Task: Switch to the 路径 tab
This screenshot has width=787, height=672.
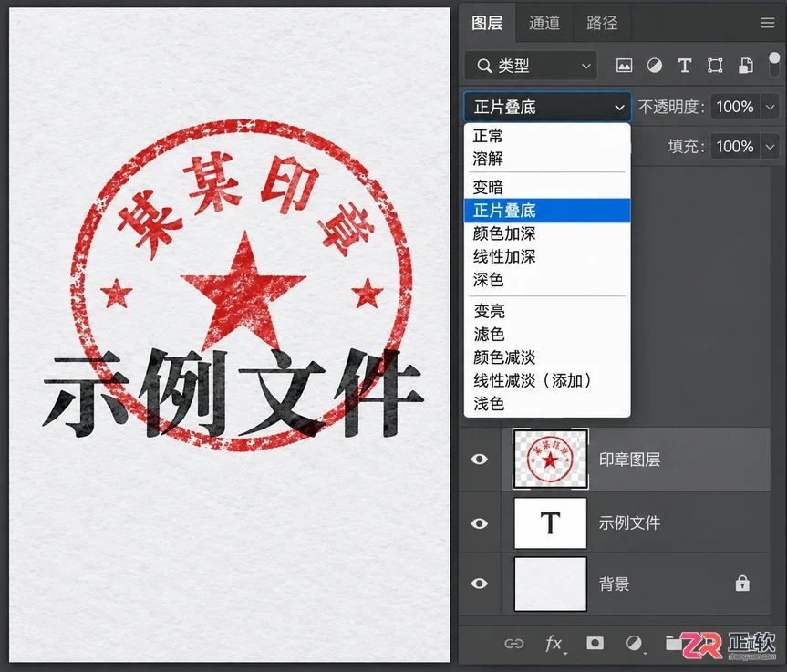Action: pos(602,23)
